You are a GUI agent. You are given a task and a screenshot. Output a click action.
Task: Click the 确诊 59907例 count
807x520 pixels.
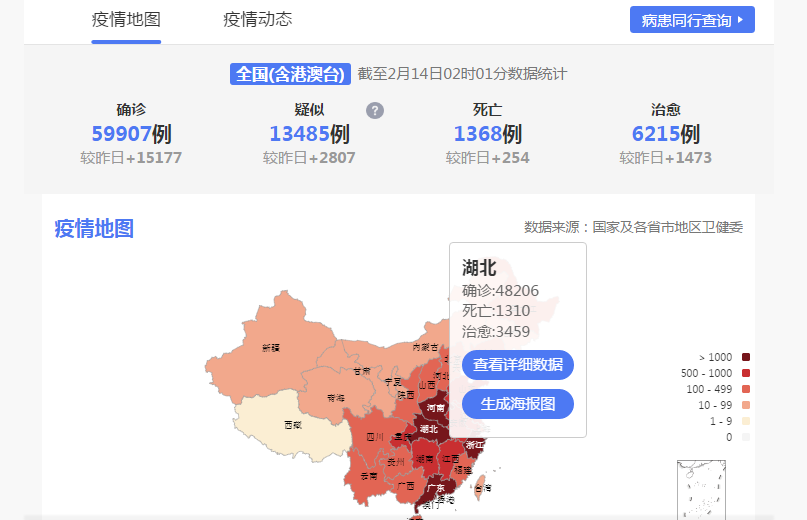(131, 134)
